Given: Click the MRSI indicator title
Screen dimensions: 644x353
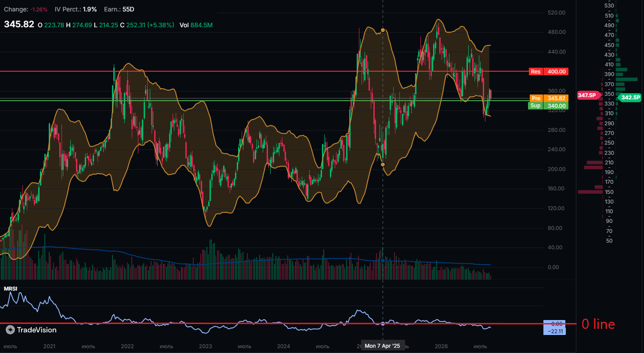Looking at the screenshot, I should coord(11,289).
